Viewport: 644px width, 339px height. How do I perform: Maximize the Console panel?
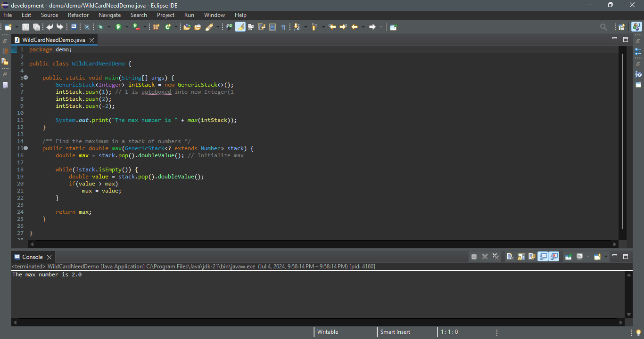tap(626, 257)
